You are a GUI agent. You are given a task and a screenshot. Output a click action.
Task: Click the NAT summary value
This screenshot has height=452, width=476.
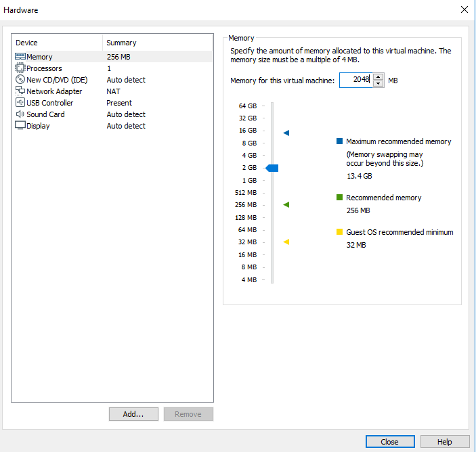tap(113, 91)
